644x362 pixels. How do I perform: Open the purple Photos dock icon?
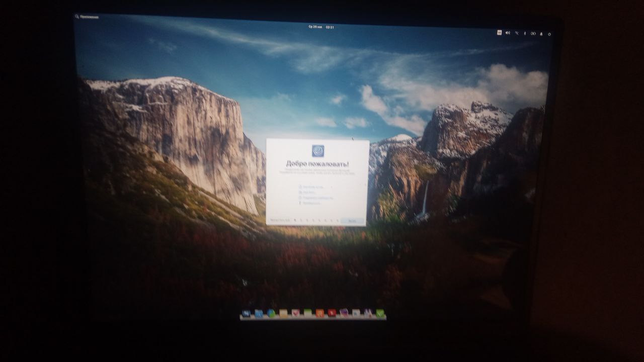(x=344, y=313)
